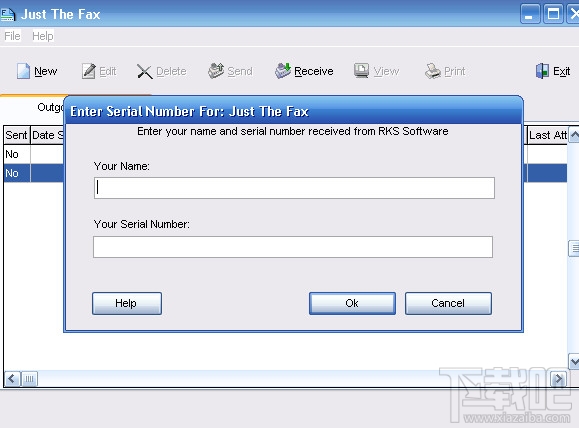579x428 pixels.
Task: Click the Exit door toolbar icon
Action: (542, 71)
